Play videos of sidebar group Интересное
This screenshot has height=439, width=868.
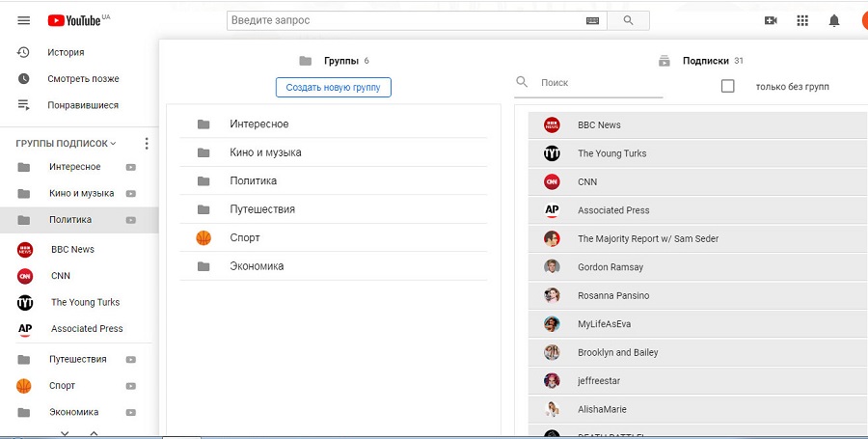pos(130,167)
